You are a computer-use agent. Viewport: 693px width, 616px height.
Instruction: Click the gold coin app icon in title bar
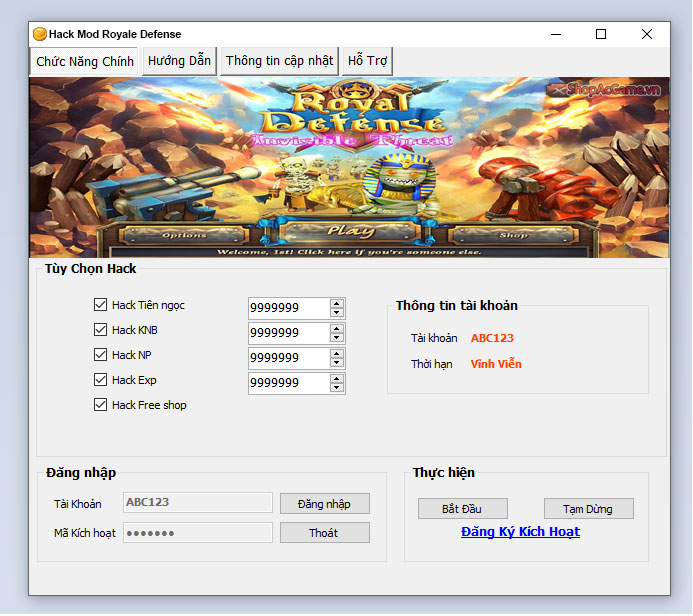[x=40, y=34]
